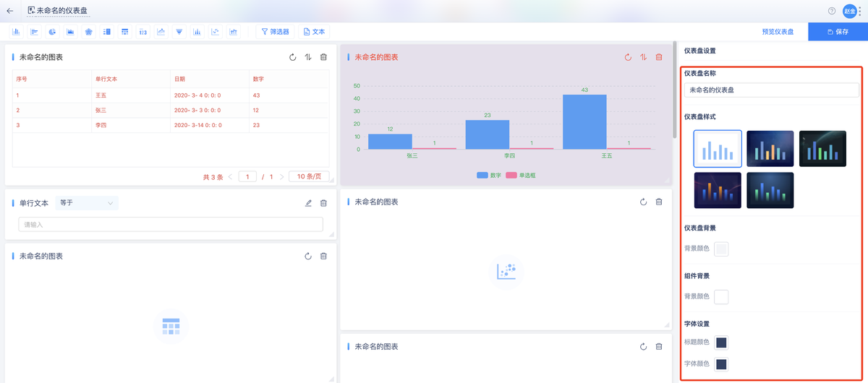Delete the bottom right chart card

[659, 347]
